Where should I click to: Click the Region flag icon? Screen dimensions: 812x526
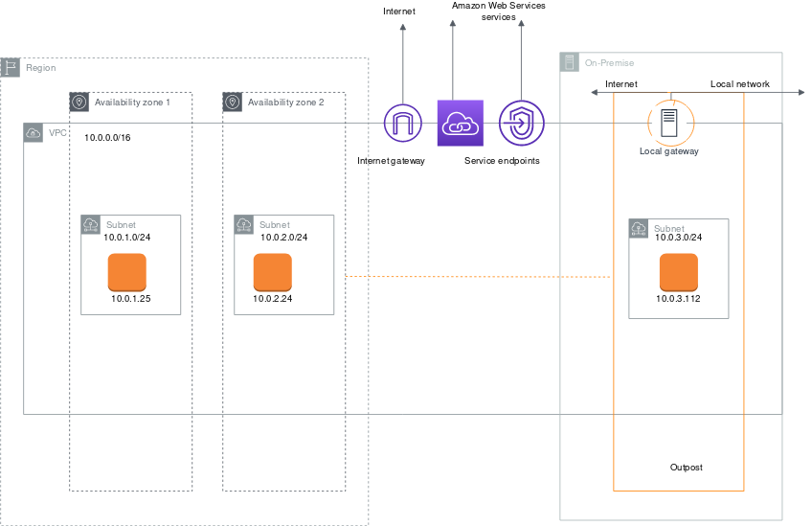coord(11,67)
